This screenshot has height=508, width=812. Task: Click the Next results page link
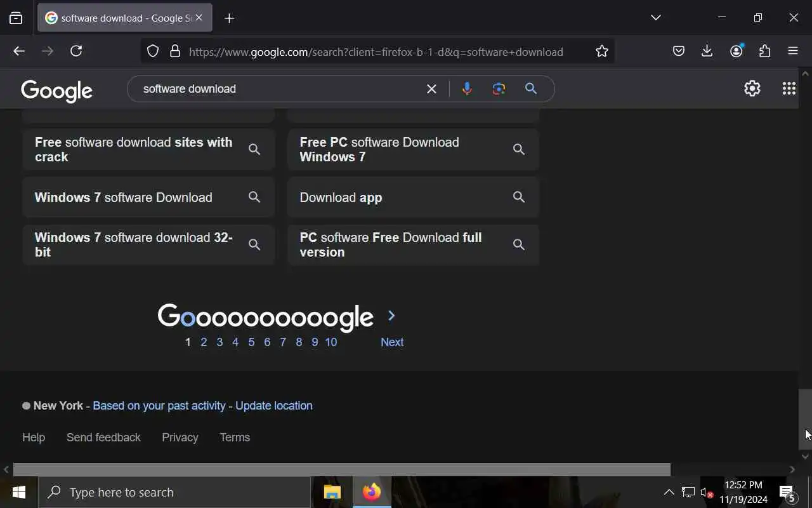(392, 342)
